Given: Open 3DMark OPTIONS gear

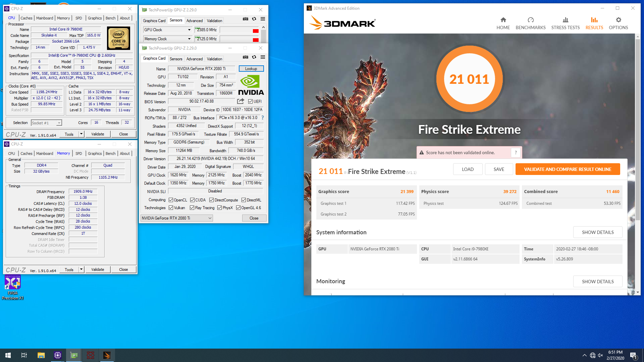Looking at the screenshot, I should 619,23.
